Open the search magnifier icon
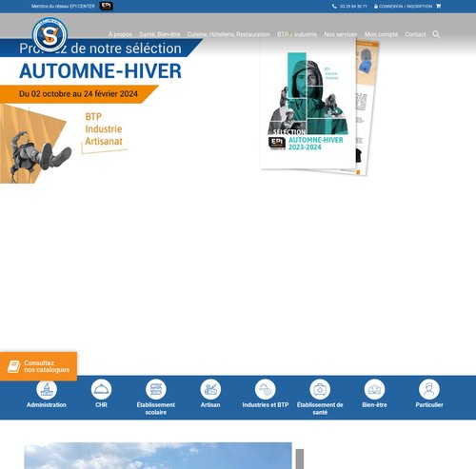This screenshot has height=469, width=476. pos(436,34)
